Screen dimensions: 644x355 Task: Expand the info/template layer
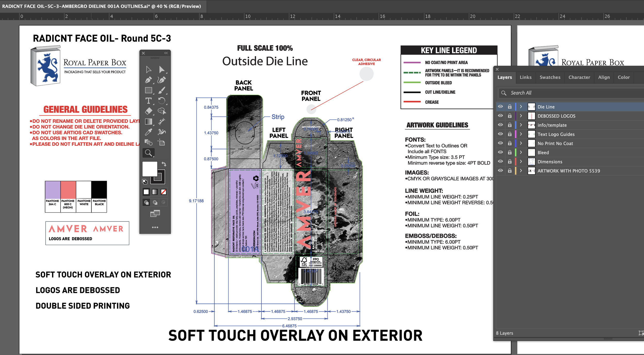(521, 125)
